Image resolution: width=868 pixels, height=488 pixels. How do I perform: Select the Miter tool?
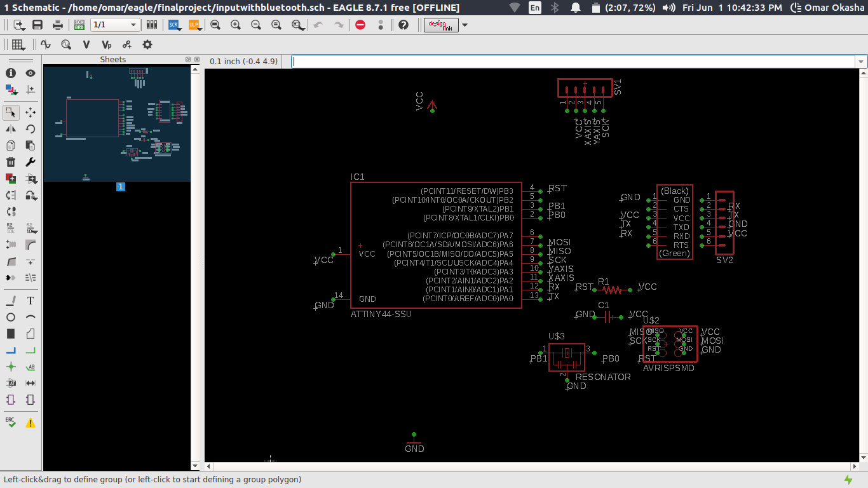(31, 245)
